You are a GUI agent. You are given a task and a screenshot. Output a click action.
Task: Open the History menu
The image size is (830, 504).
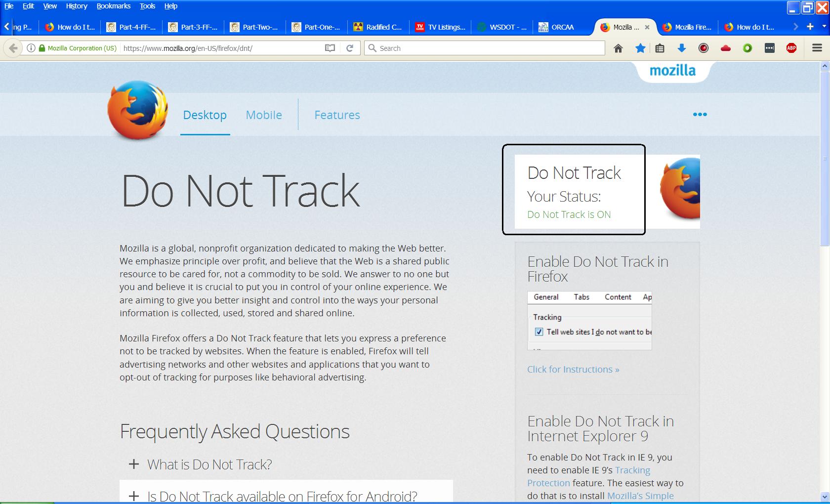coord(77,6)
